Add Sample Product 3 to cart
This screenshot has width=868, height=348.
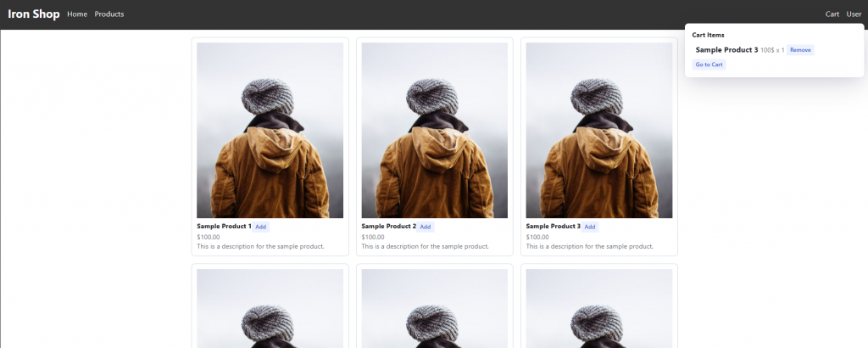590,227
